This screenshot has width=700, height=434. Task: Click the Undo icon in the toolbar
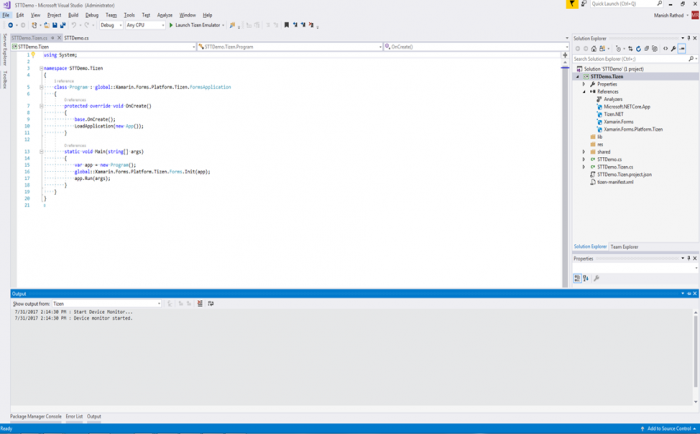tap(74, 25)
